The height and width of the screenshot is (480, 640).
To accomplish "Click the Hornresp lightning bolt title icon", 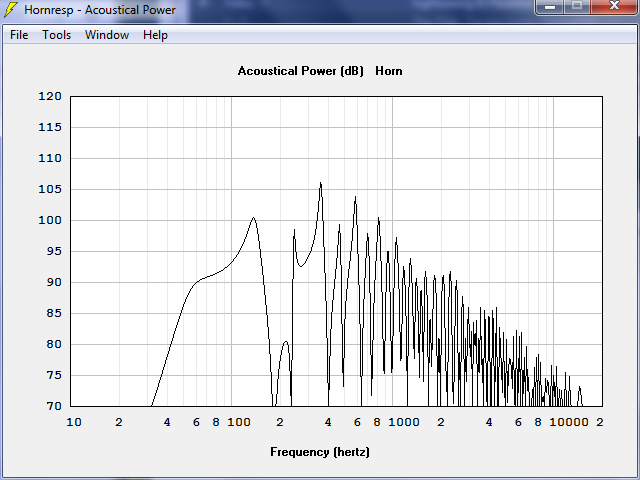I will [11, 10].
